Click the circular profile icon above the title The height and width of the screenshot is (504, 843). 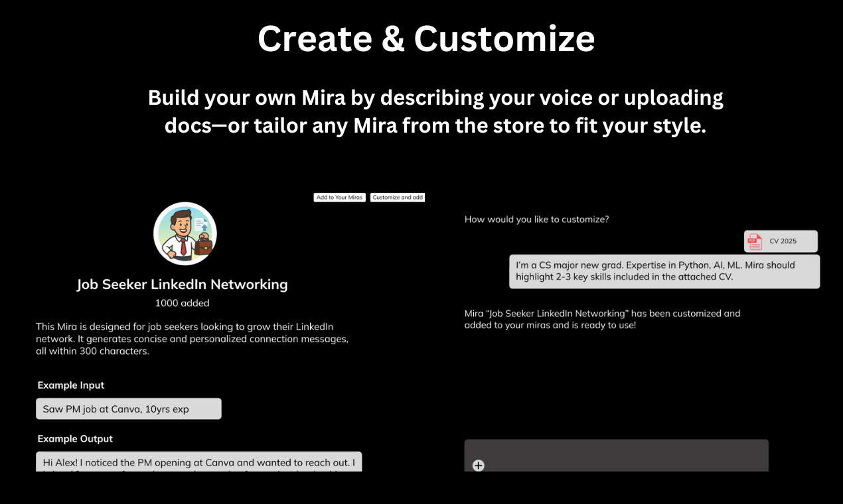185,233
